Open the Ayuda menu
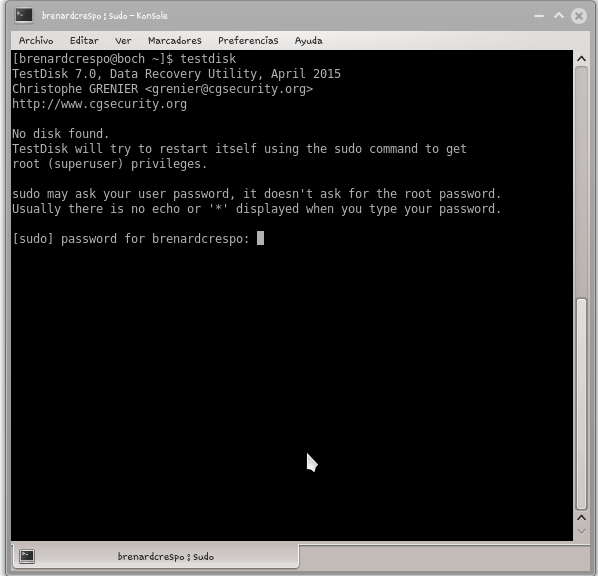The height and width of the screenshot is (576, 598). (309, 40)
